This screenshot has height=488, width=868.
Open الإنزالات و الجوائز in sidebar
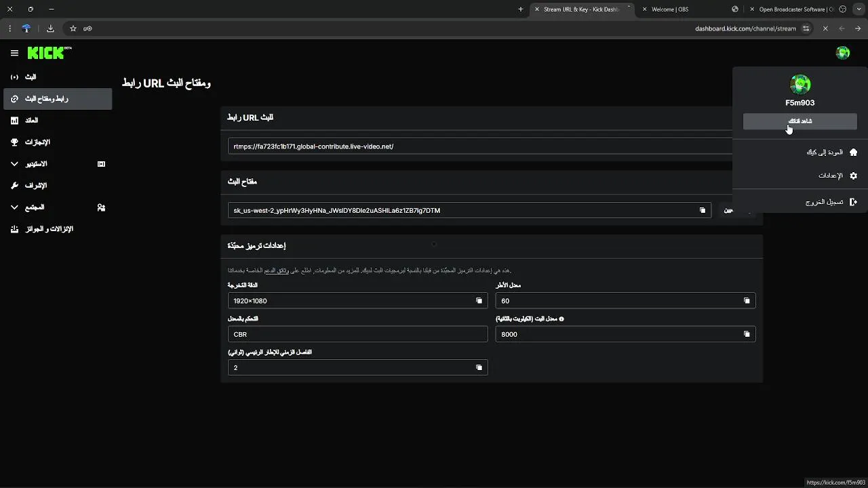(58, 229)
